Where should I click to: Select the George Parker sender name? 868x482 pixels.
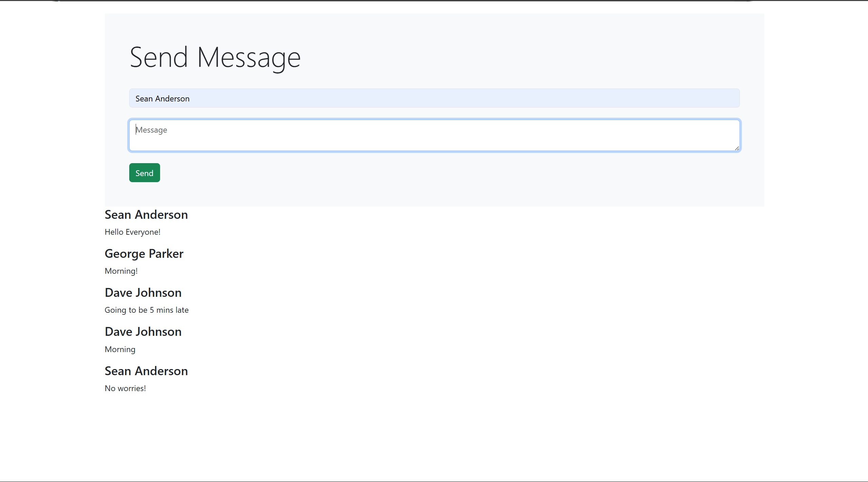(144, 254)
